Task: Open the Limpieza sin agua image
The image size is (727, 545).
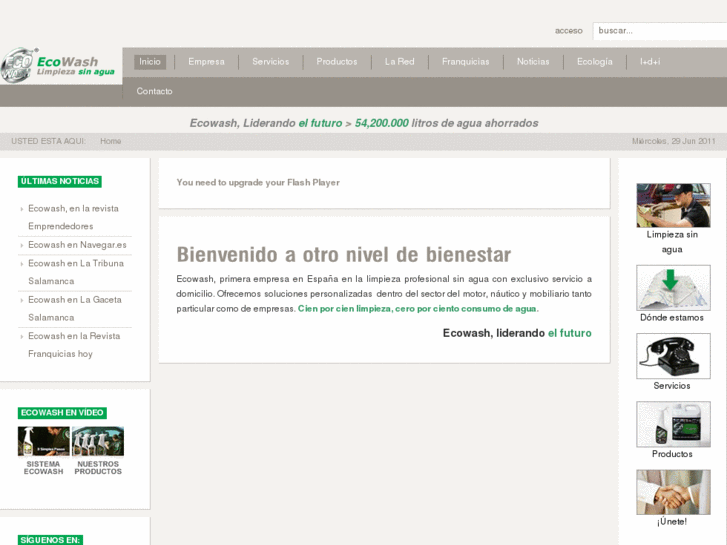Action: (x=673, y=205)
